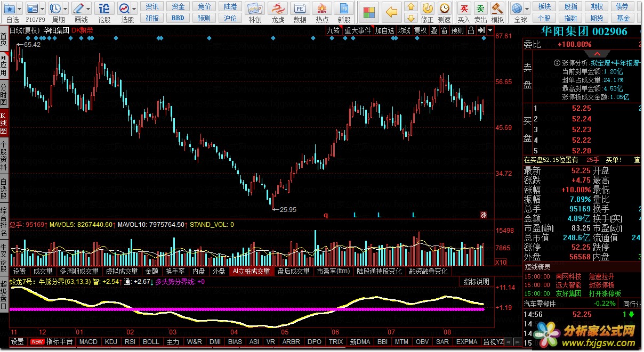Open the 科创 board icon
Viewport: 644px width, 352px height.
pyautogui.click(x=255, y=9)
